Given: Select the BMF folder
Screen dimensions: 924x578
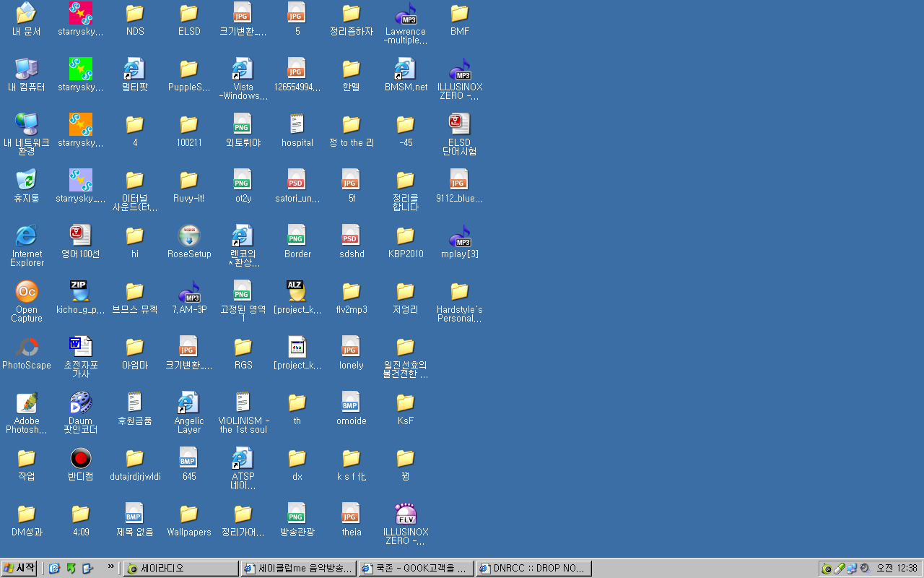Looking at the screenshot, I should click(x=460, y=14).
